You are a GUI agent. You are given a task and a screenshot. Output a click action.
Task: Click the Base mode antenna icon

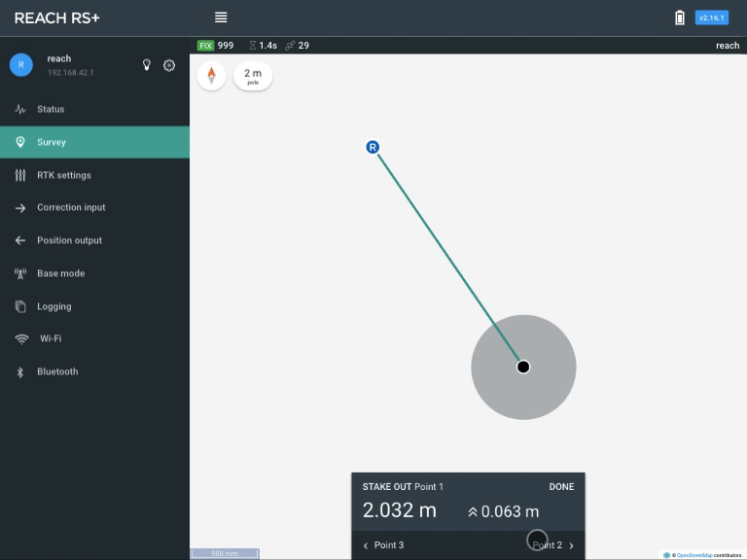point(20,273)
